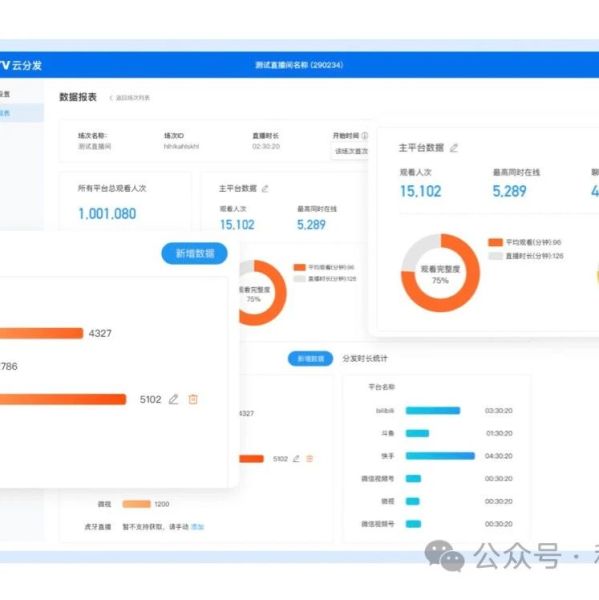This screenshot has width=599, height=600.
Task: Delete the large 5102 bar entry
Action: pyautogui.click(x=193, y=399)
